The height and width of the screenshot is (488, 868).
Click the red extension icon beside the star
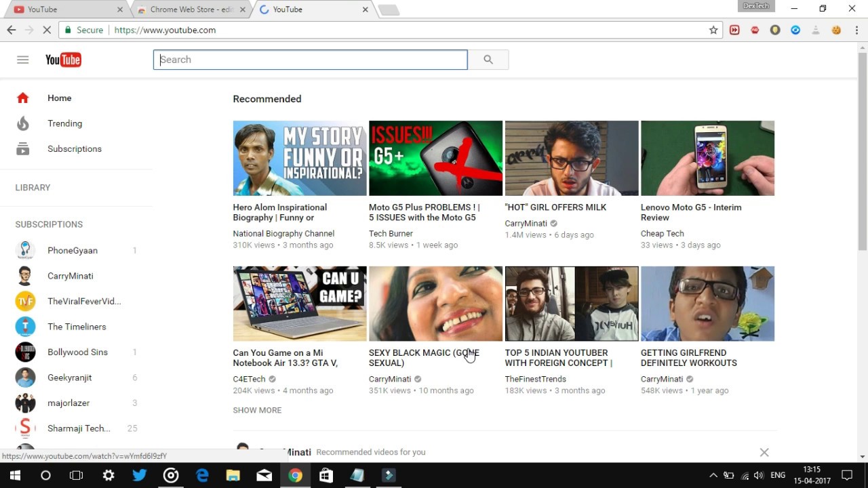pos(734,30)
